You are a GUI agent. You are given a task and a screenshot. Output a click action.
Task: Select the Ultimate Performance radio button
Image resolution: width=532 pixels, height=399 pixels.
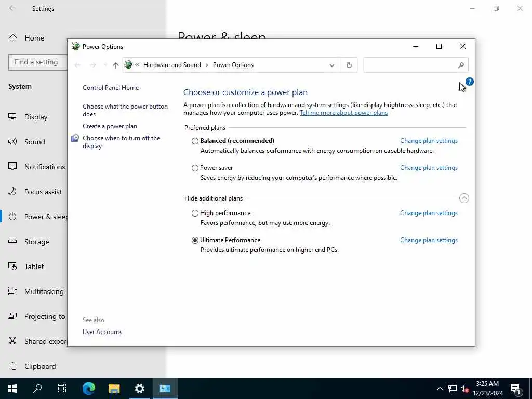click(x=195, y=240)
